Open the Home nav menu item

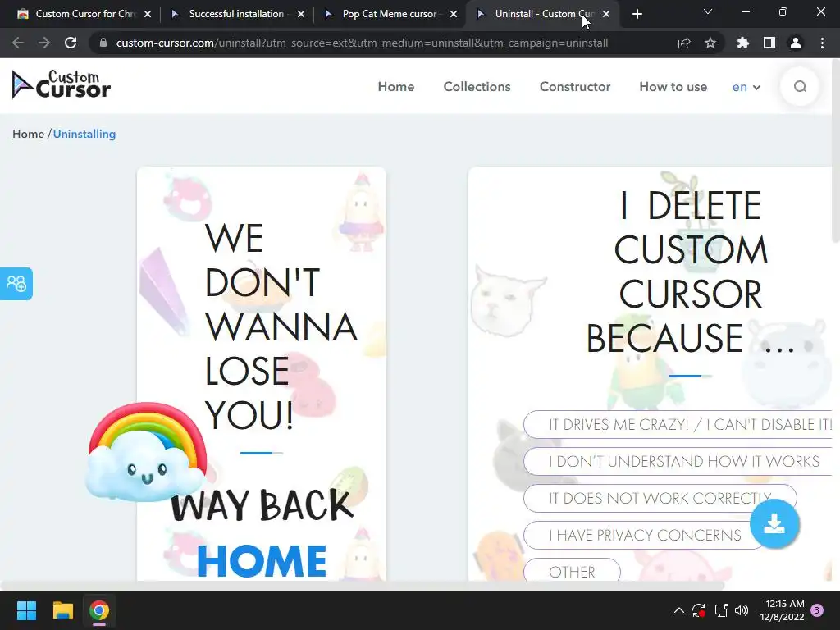coord(396,87)
